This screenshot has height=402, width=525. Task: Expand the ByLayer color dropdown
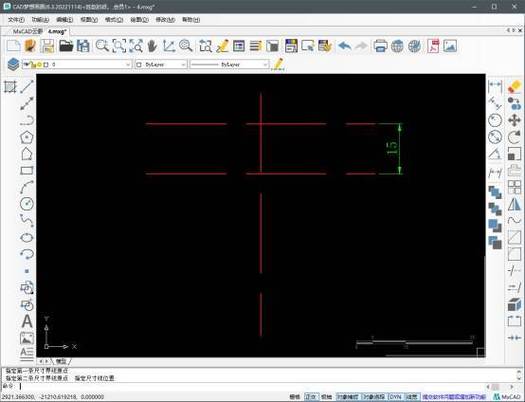pos(161,64)
